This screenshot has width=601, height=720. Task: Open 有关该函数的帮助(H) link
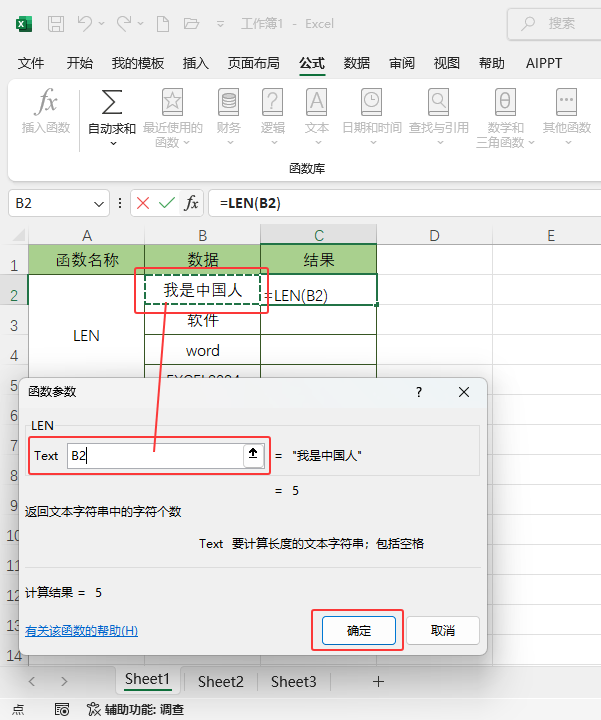pyautogui.click(x=81, y=630)
